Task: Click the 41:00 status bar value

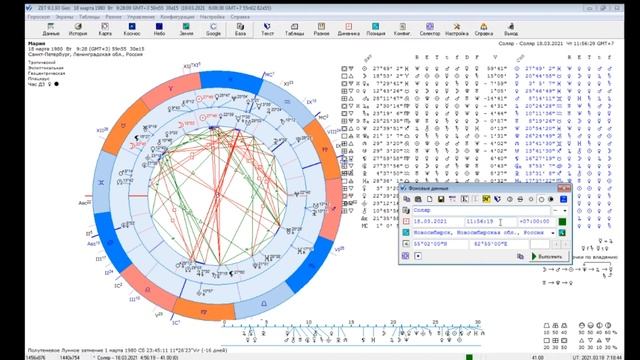Action: coord(538,357)
